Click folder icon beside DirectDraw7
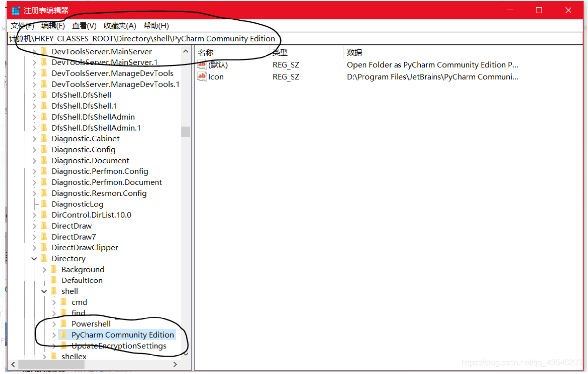 point(44,237)
